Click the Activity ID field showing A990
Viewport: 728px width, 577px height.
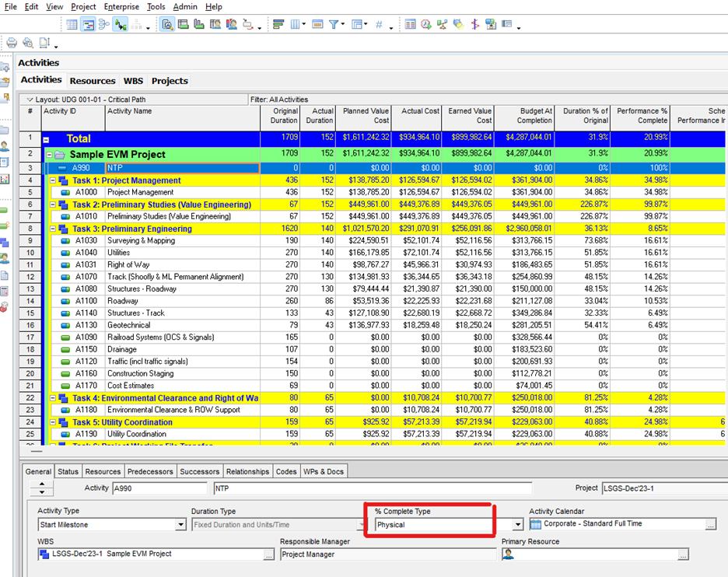pos(159,489)
